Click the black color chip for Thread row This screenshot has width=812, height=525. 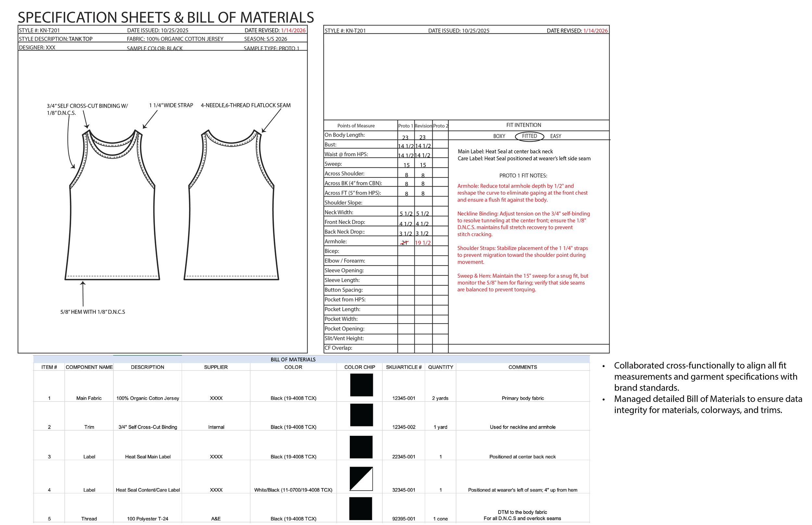pos(361,508)
